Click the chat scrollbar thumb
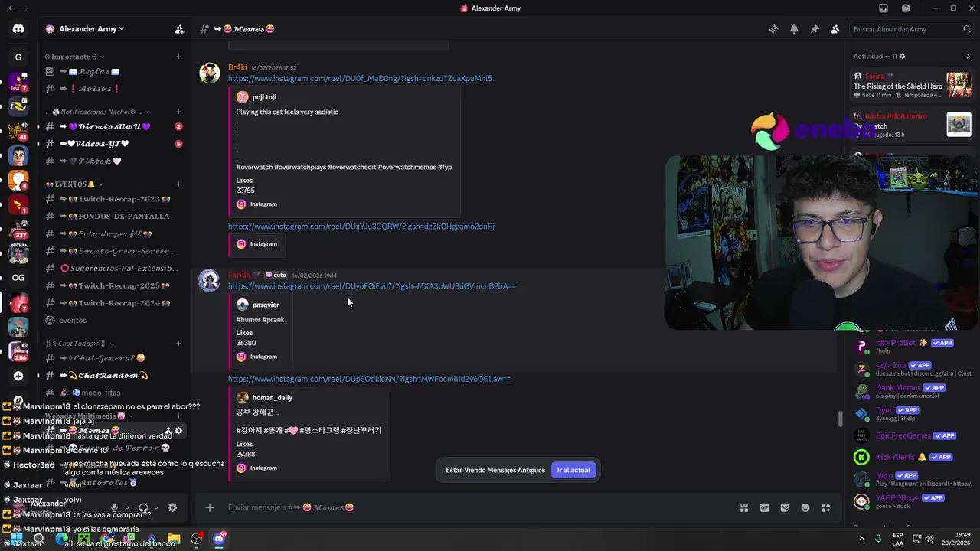The height and width of the screenshot is (551, 980). click(x=840, y=419)
